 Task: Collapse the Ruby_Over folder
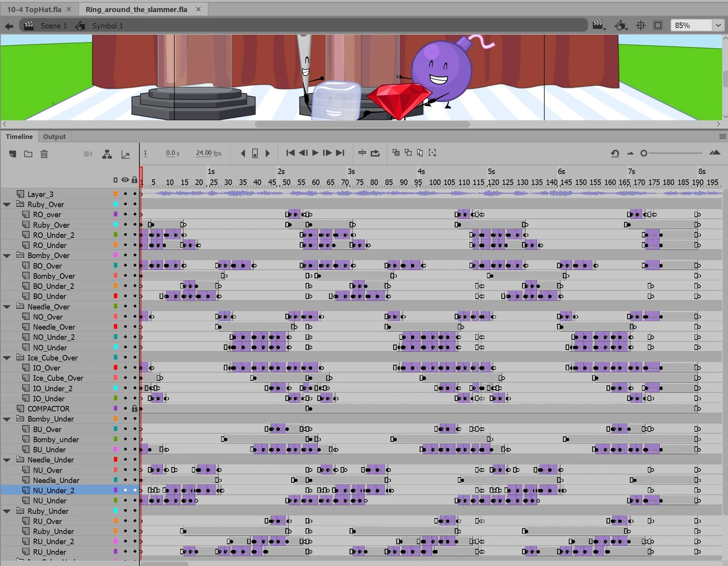(7, 204)
